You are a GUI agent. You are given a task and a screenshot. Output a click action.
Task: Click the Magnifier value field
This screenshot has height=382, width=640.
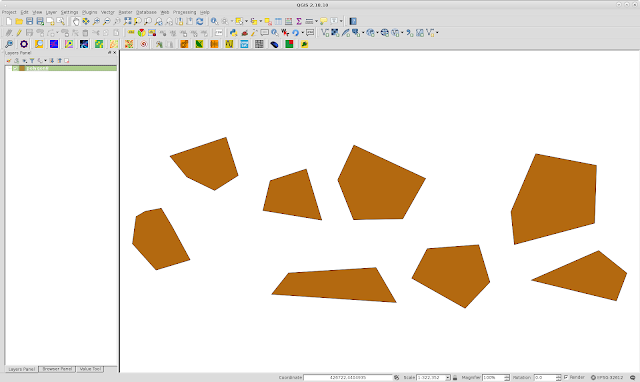(493, 378)
